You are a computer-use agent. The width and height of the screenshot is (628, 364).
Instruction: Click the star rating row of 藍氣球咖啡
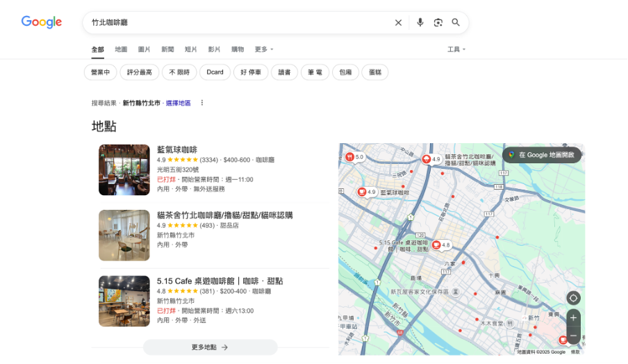point(188,160)
